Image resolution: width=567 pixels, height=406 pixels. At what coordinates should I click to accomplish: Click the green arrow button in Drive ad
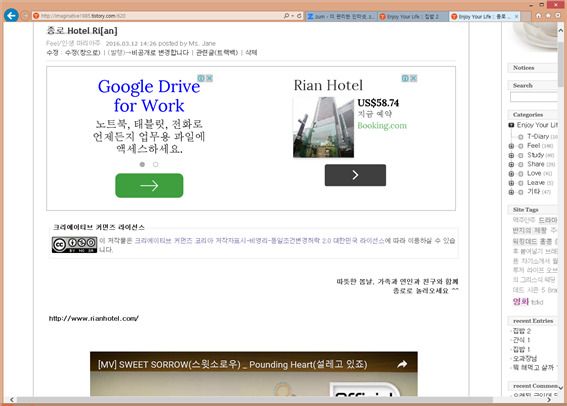coord(149,185)
